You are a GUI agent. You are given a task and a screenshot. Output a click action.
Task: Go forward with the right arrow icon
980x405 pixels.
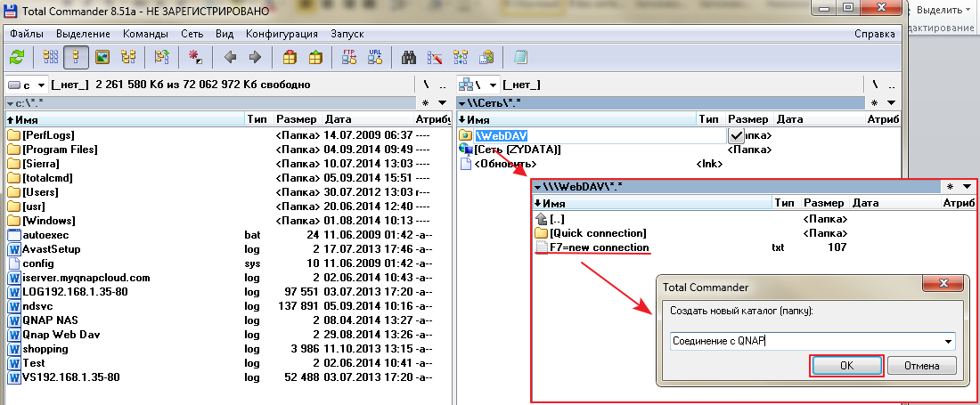click(x=255, y=57)
